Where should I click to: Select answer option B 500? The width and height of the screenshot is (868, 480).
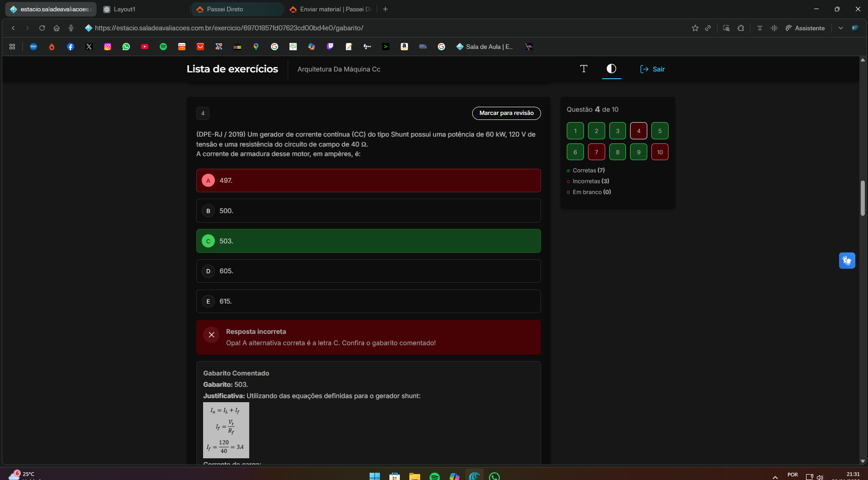pyautogui.click(x=368, y=211)
